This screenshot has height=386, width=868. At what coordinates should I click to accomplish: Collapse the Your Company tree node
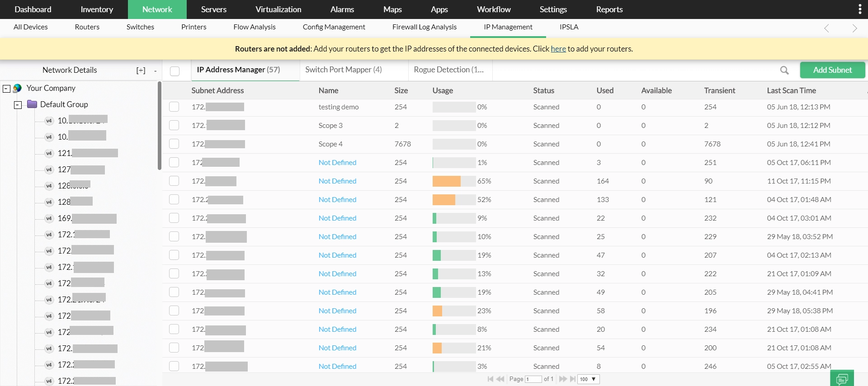(x=6, y=89)
